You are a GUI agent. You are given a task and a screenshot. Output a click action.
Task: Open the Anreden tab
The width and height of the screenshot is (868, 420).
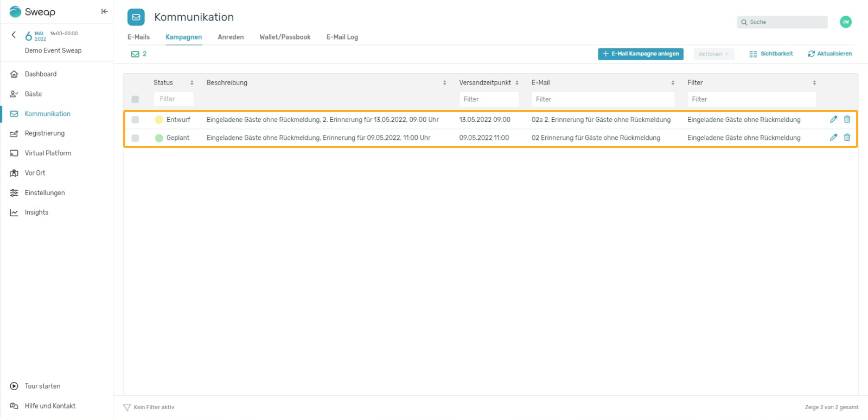point(231,37)
